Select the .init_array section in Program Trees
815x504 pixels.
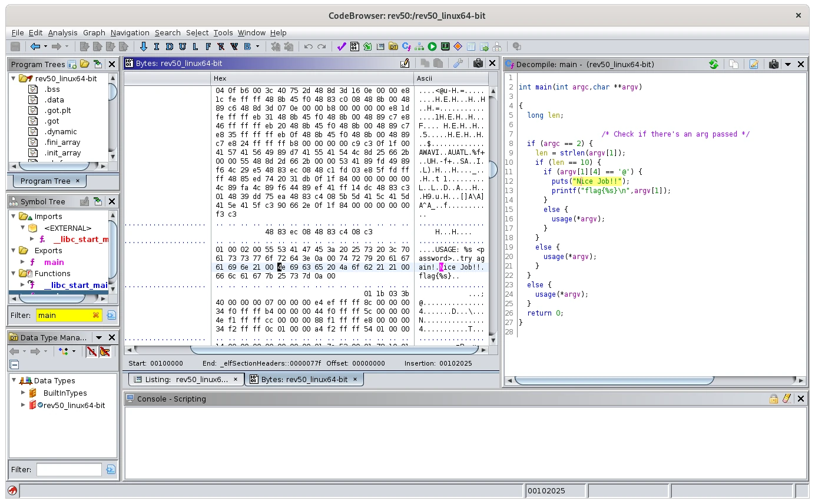point(62,153)
